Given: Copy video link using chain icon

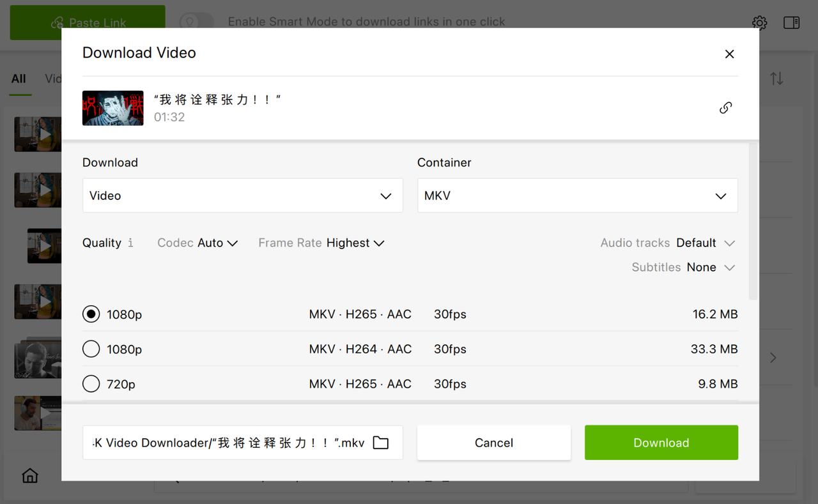Looking at the screenshot, I should 725,108.
